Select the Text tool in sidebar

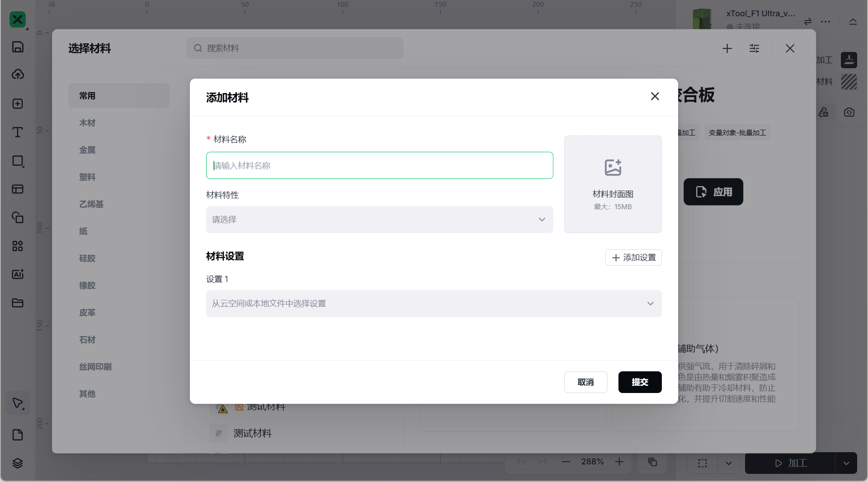pos(18,132)
